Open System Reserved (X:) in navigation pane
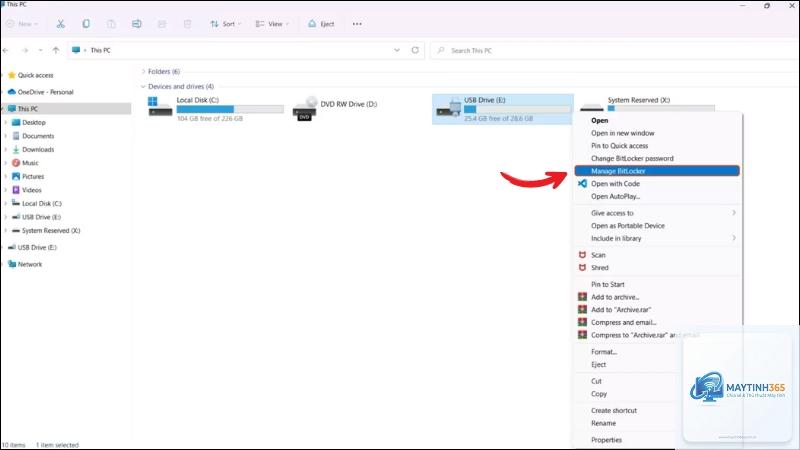The height and width of the screenshot is (450, 800). 46,231
